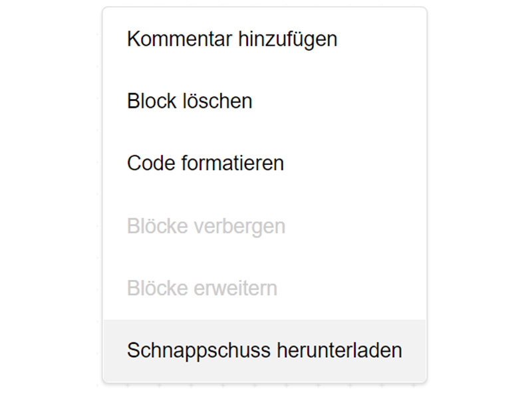Select the inactive 'Blöcke verbergen' item

point(206,226)
